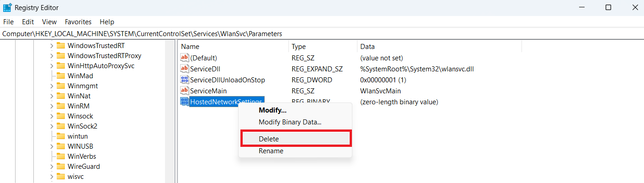
Task: Select the ServiceDll value name
Action: pyautogui.click(x=206, y=69)
